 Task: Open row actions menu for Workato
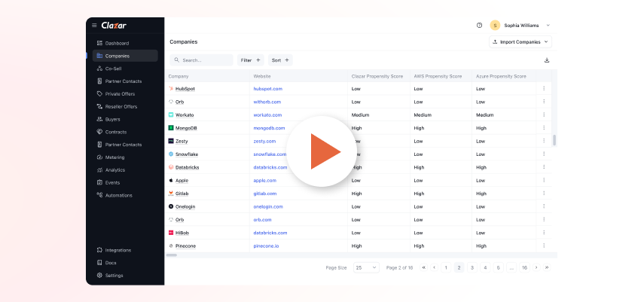[x=544, y=114]
